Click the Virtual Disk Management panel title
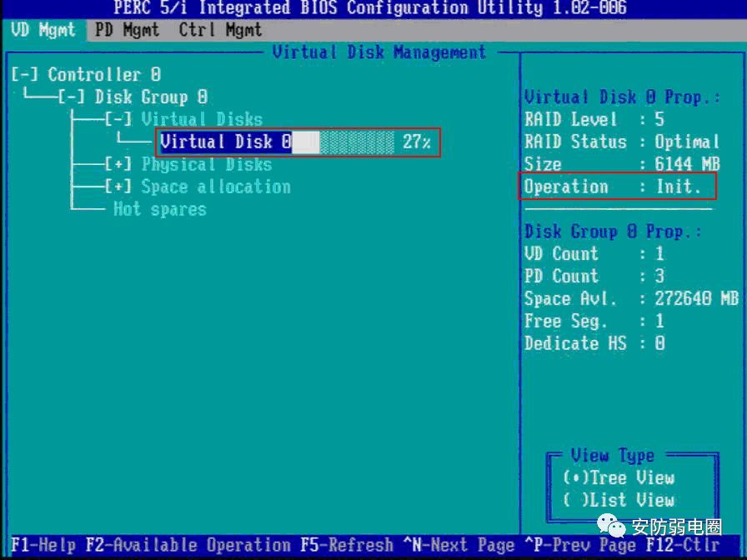 coord(379,52)
